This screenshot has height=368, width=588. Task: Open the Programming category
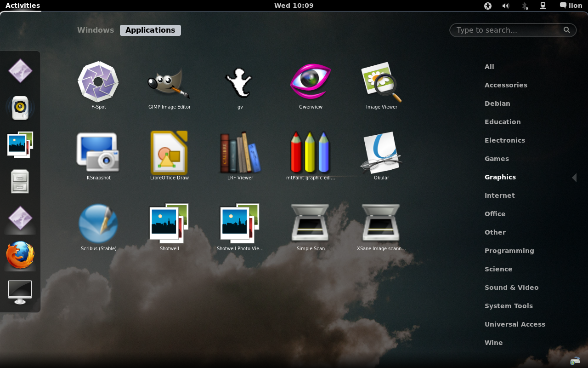pyautogui.click(x=509, y=251)
